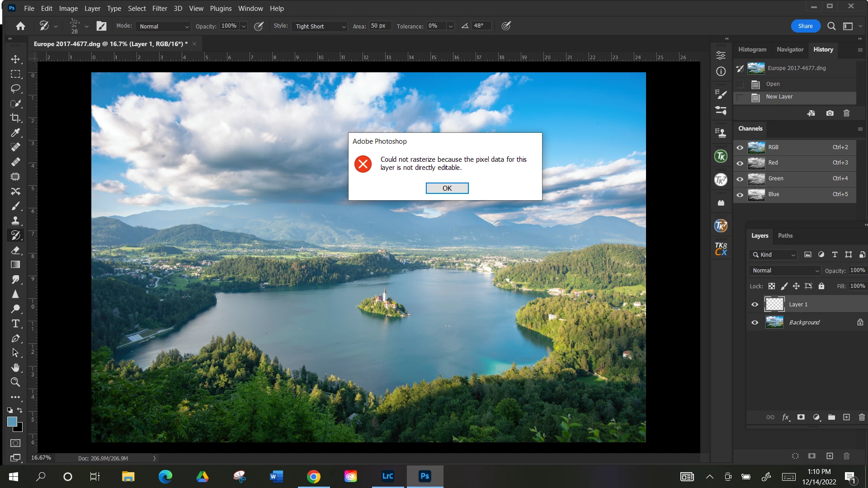Select the Lasso tool

coord(15,89)
